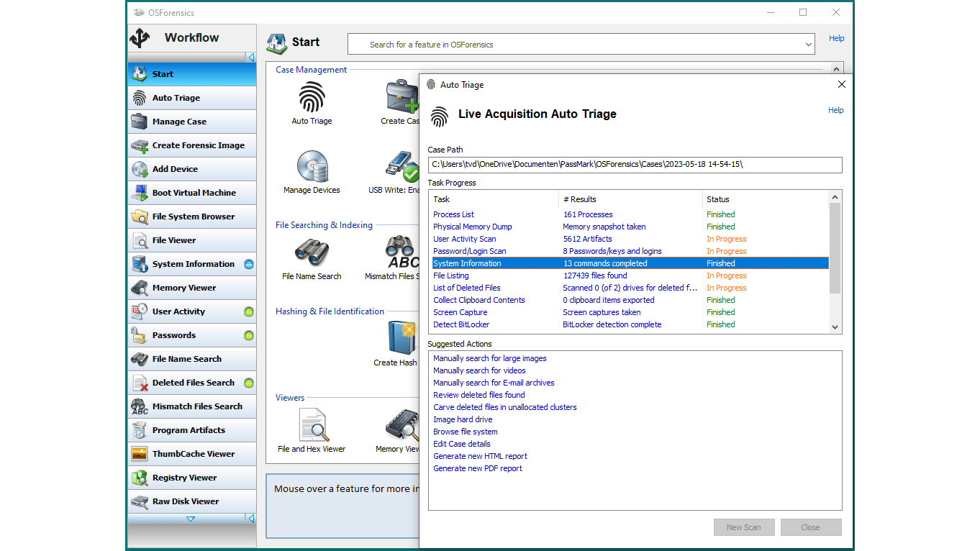Expand the feature search dropdown arrow

coord(808,45)
